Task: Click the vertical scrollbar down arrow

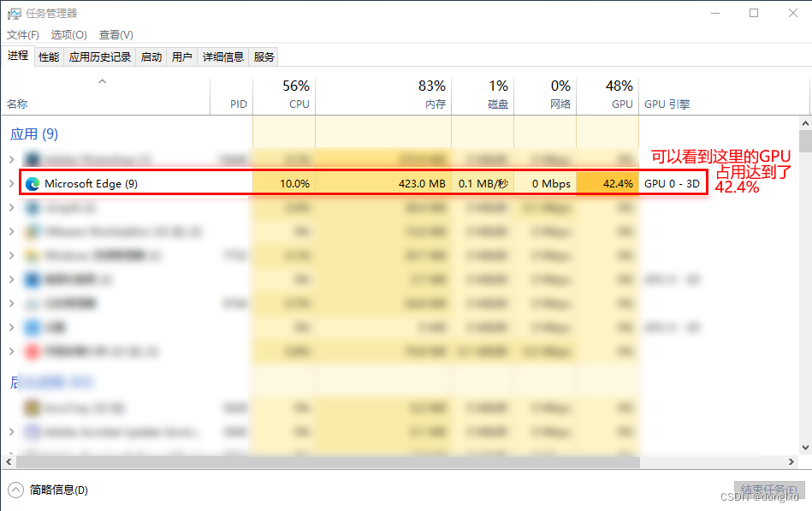Action: pos(805,448)
